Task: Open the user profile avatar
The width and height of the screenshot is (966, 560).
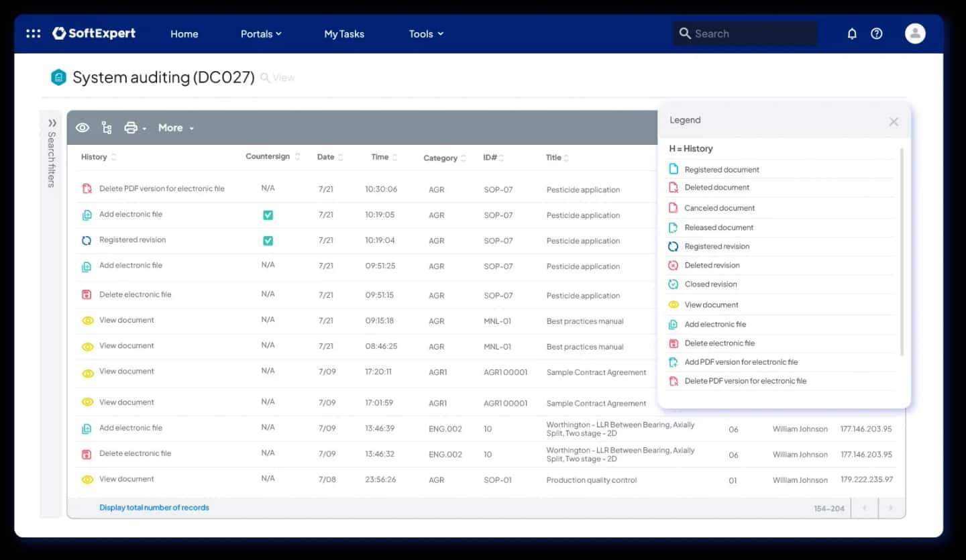Action: [x=914, y=34]
